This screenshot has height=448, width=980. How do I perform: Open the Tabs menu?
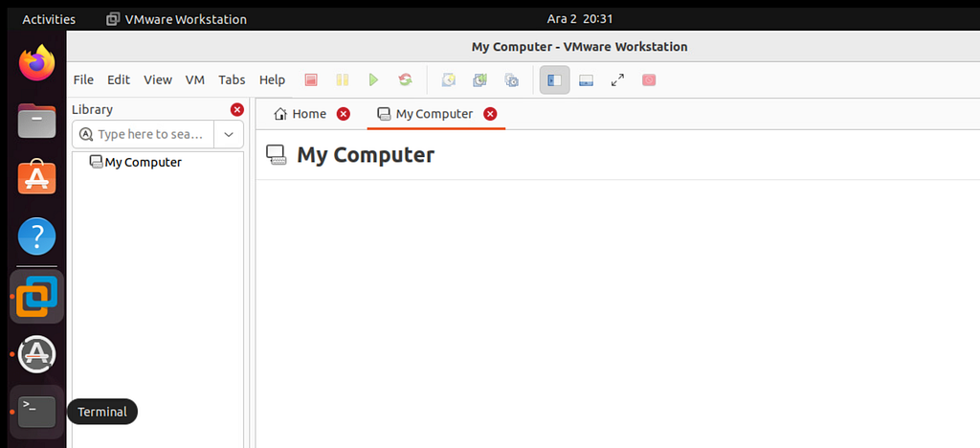pyautogui.click(x=232, y=80)
